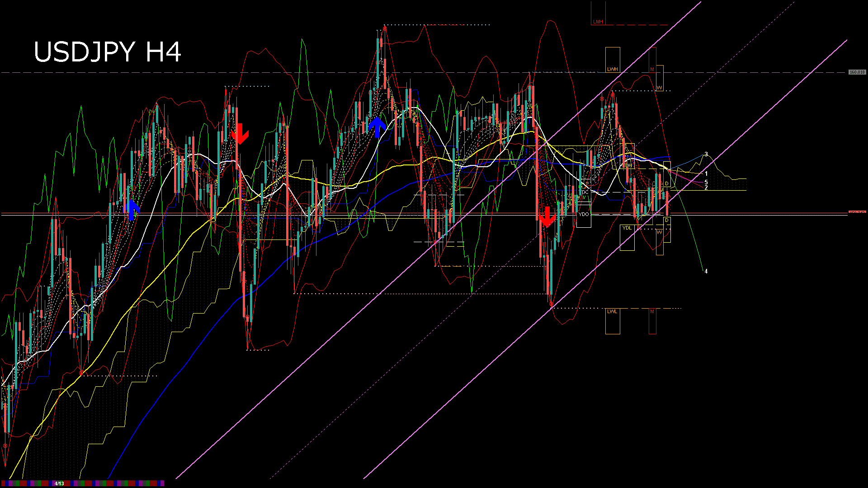868x488 pixels.
Task: Click the blue up arrow below the highest peak
Action: click(377, 127)
